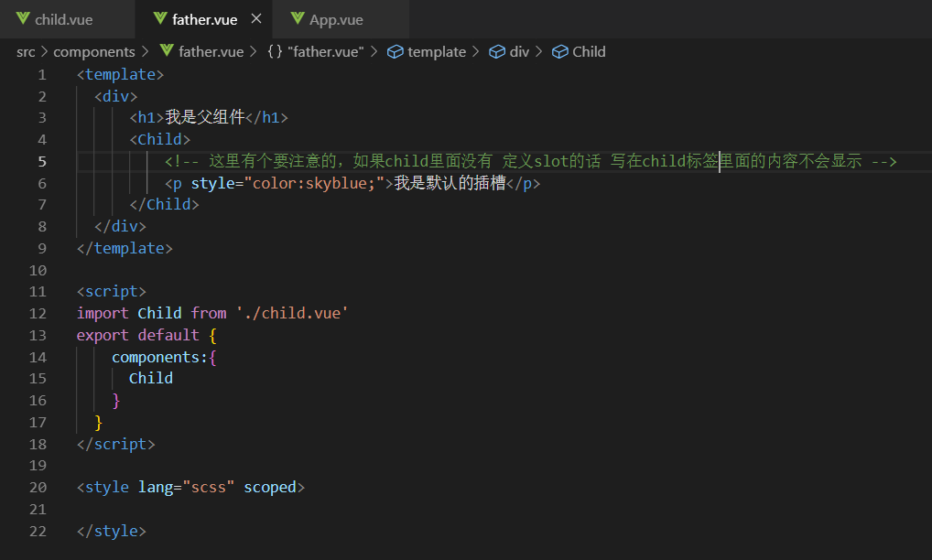Click the Vue icon on child.vue tab
This screenshot has height=560, width=932.
pos(23,19)
